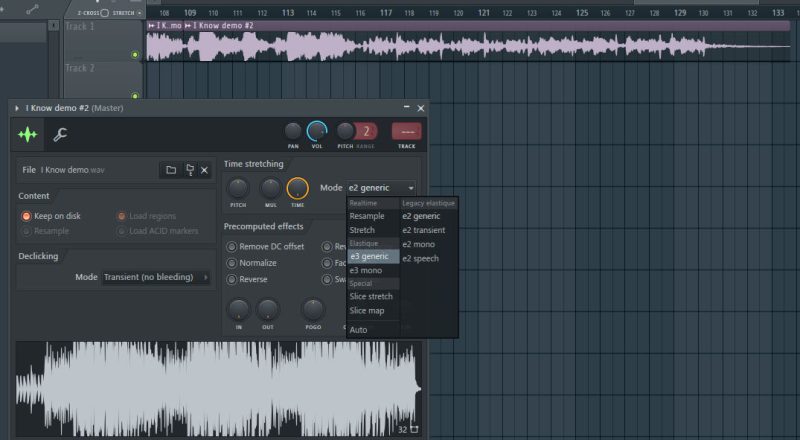Click the icon between folder and X in the File row
The width and height of the screenshot is (800, 440).
pos(190,170)
